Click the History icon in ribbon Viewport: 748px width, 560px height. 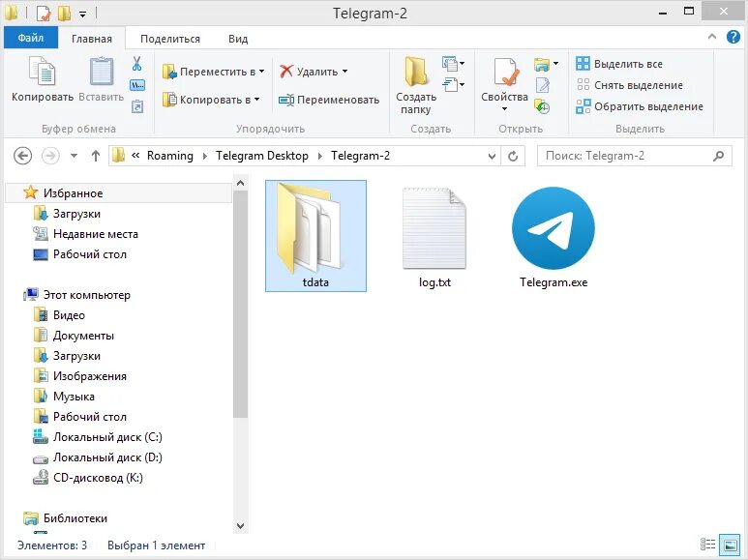542,106
